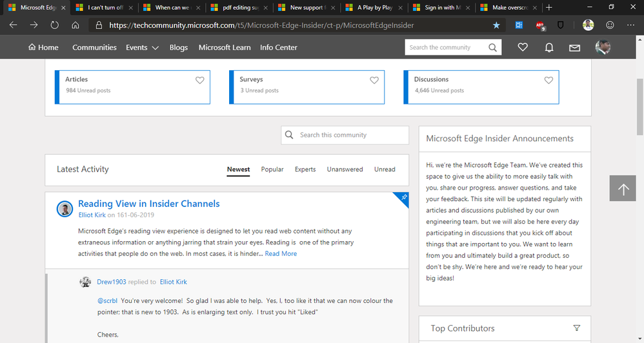Open Elliot Kirk's author avatar

coord(65,209)
